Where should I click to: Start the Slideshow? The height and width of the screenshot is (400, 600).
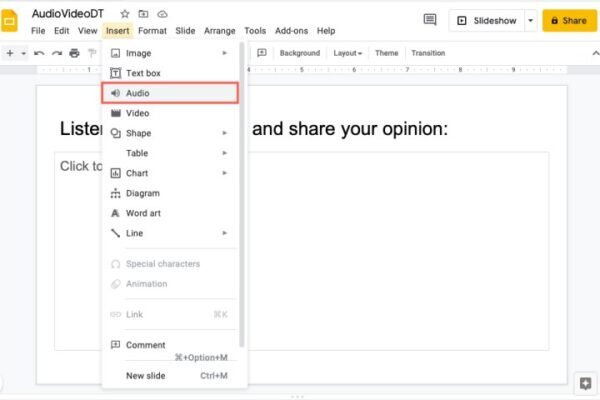(x=487, y=21)
